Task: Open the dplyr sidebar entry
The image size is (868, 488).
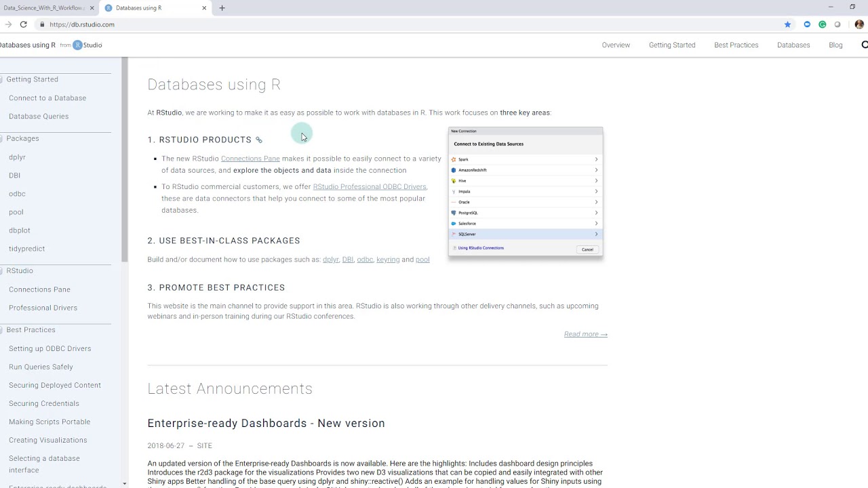Action: (17, 157)
